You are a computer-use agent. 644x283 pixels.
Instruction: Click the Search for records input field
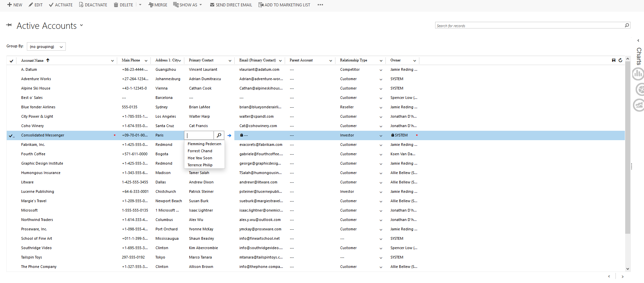click(x=529, y=26)
